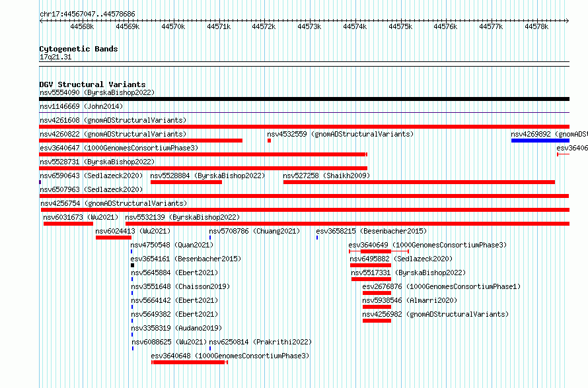Select the red bar under nsv4256982
The width and height of the screenshot is (588, 388).
[377, 321]
